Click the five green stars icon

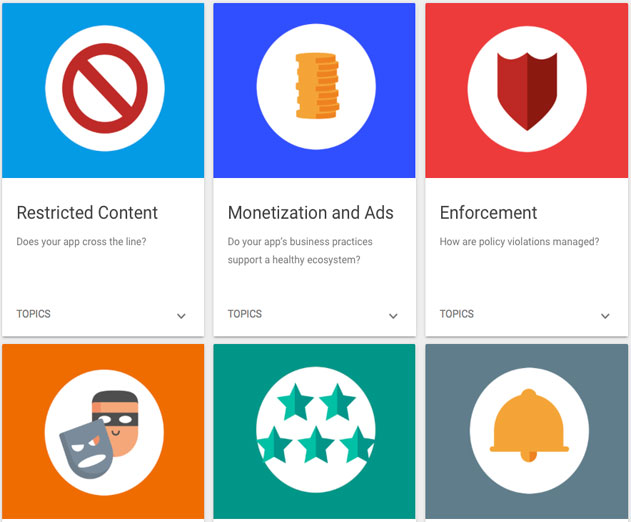pyautogui.click(x=316, y=423)
